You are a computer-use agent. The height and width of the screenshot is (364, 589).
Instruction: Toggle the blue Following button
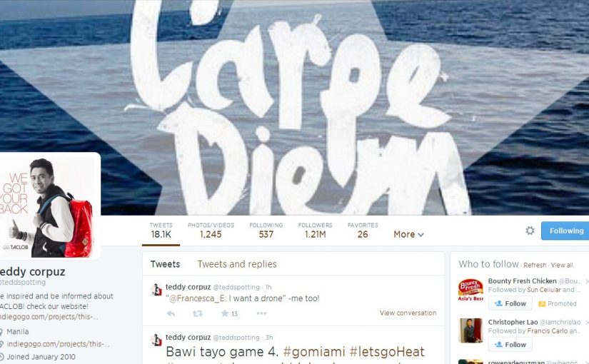click(565, 231)
